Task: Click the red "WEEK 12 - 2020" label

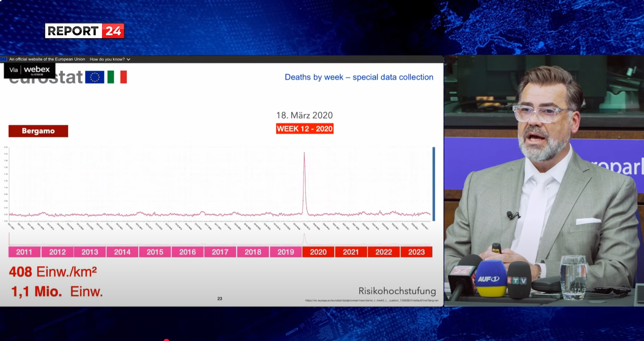Action: pyautogui.click(x=305, y=129)
